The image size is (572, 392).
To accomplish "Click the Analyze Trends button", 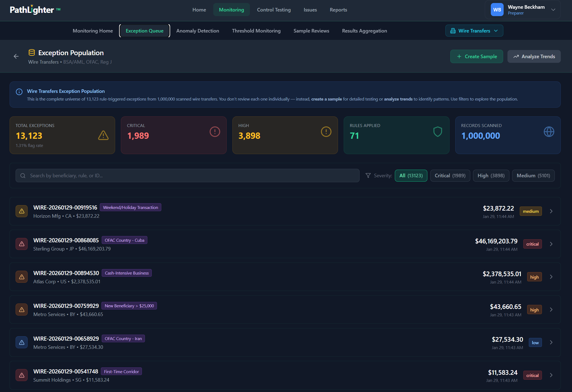I will (x=534, y=56).
